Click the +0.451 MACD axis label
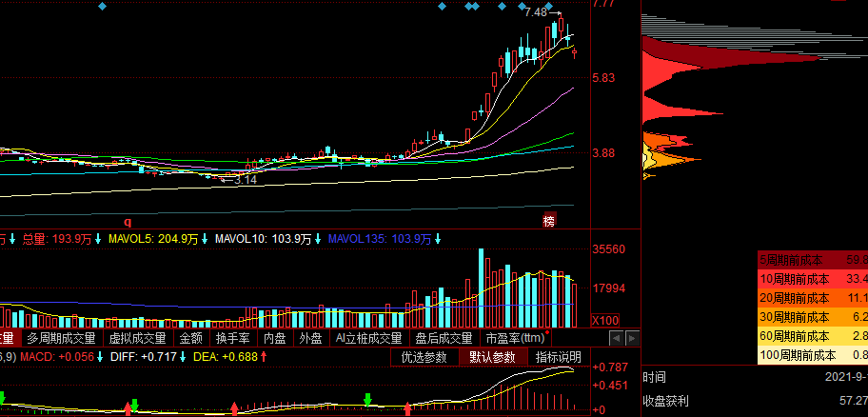Viewport: 868px width, 417px height. click(610, 386)
